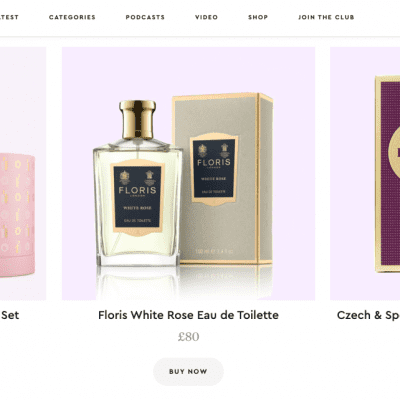
Task: Open the Video section
Action: [x=206, y=17]
